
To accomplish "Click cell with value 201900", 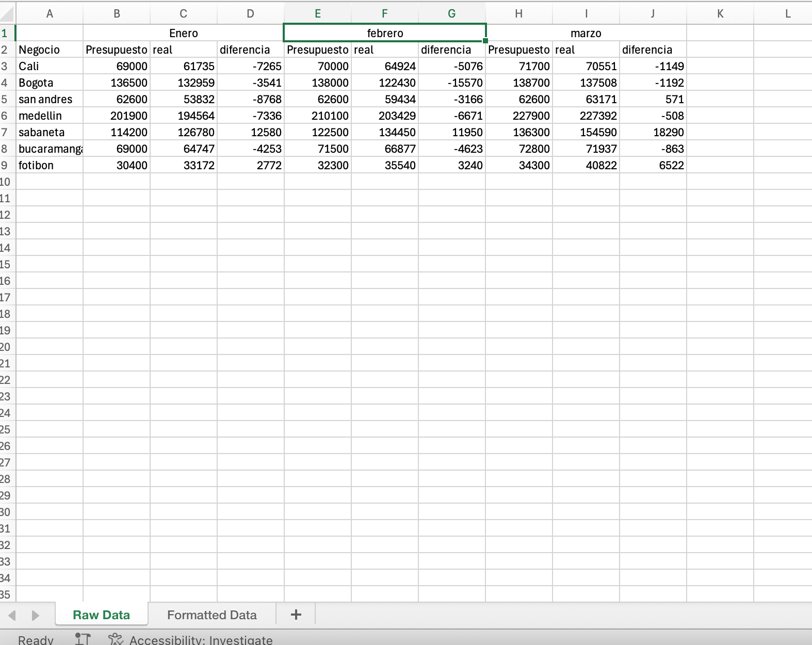I will pos(117,116).
